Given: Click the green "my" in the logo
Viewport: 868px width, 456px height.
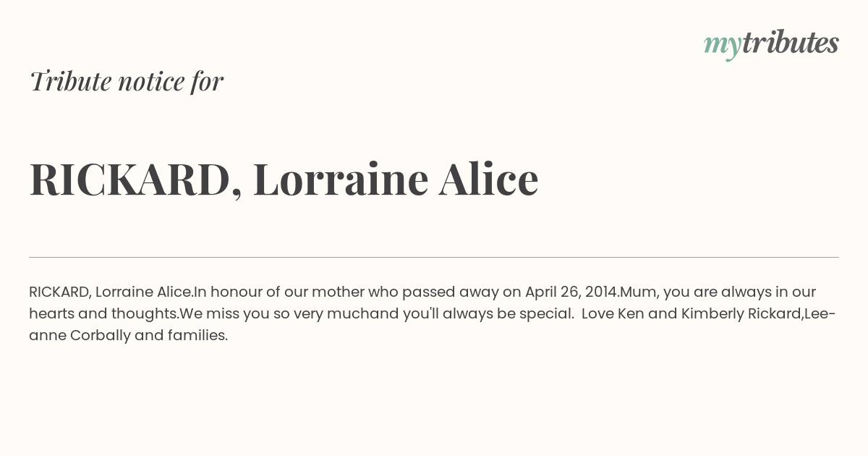Looking at the screenshot, I should click(722, 46).
